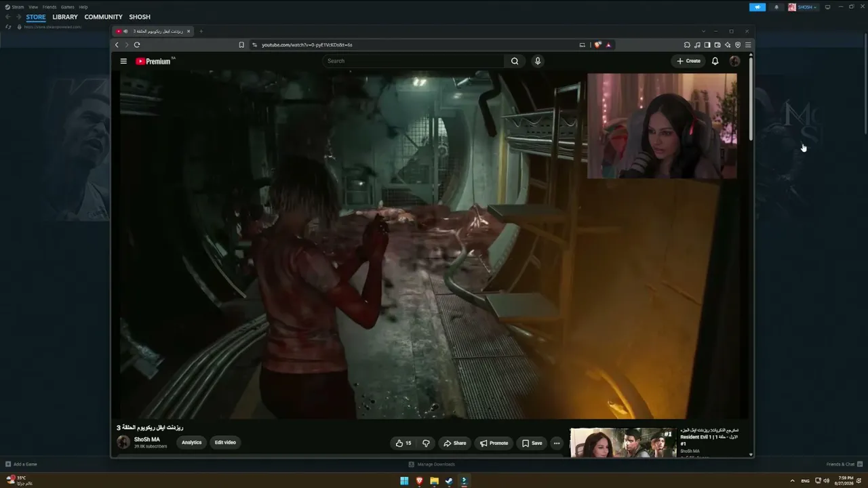868x488 pixels.
Task: Click the browser address bar URL
Action: pos(307,45)
